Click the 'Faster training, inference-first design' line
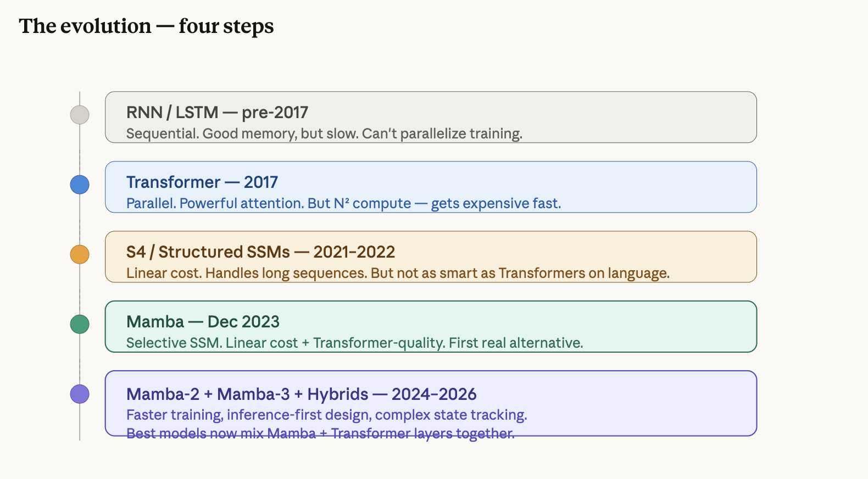The height and width of the screenshot is (479, 868). point(326,415)
